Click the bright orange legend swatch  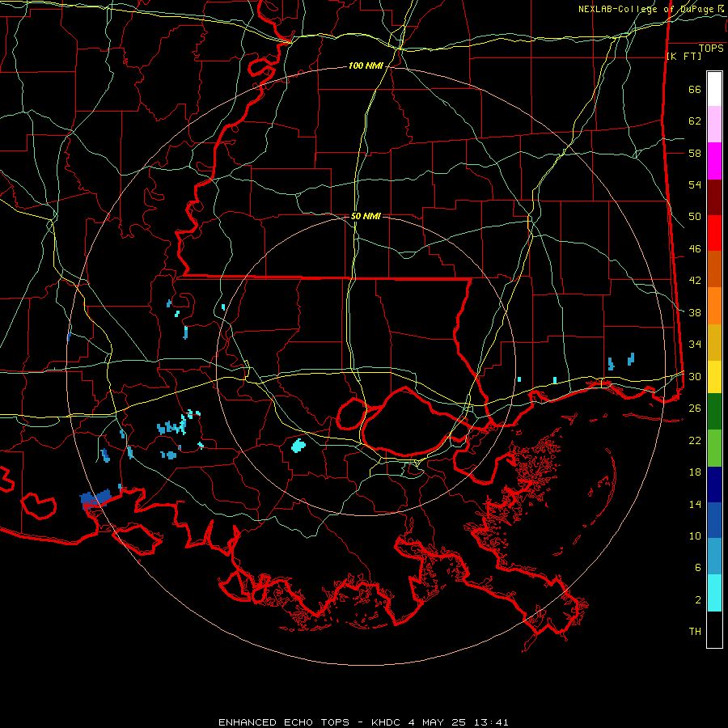[x=714, y=306]
